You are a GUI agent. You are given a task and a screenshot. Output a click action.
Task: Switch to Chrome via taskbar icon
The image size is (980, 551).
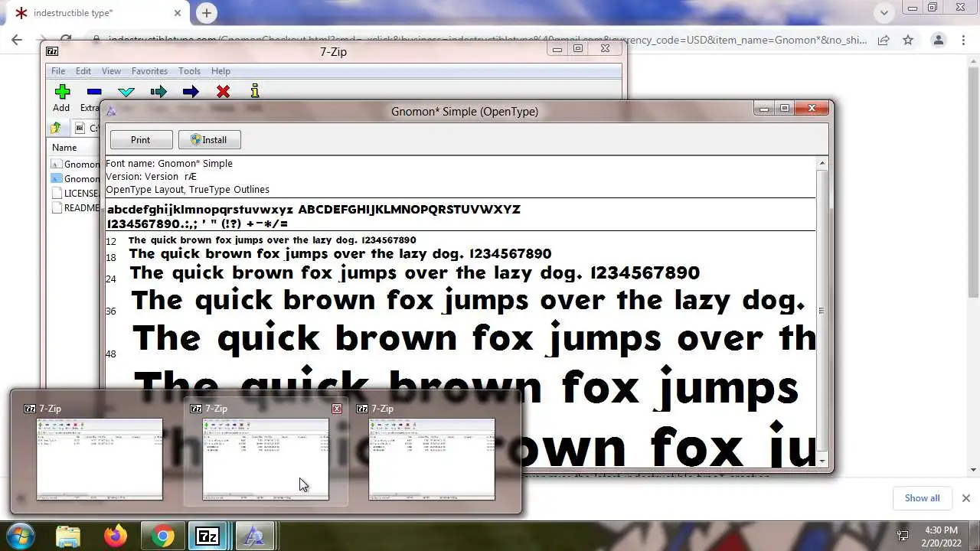[162, 536]
